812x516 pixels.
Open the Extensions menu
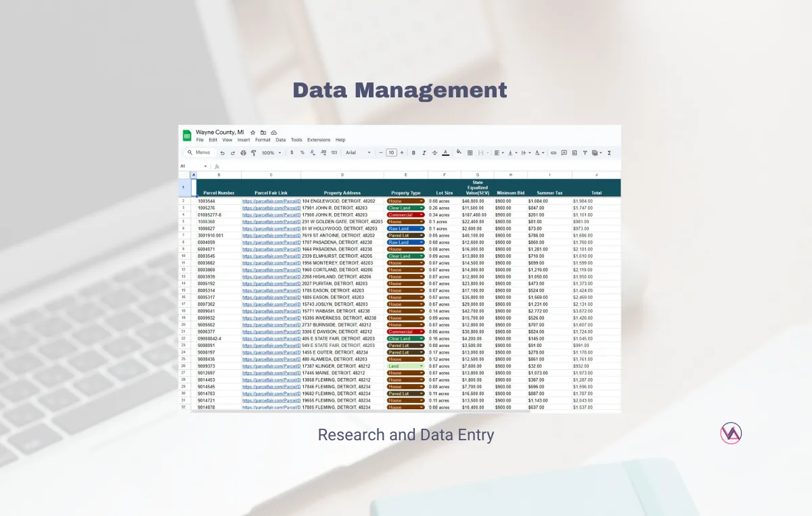[x=319, y=140]
